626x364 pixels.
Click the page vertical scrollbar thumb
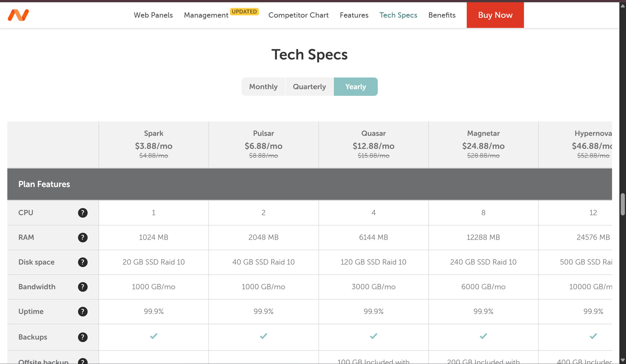(x=623, y=204)
